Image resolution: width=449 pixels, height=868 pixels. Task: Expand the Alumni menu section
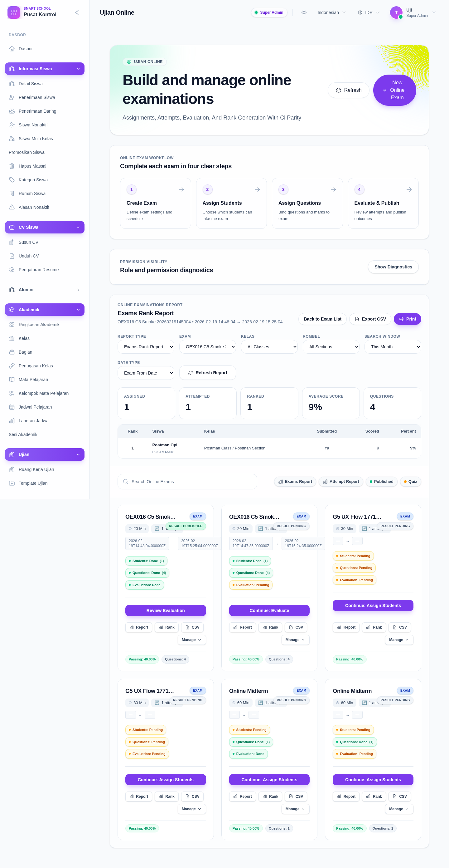[x=45, y=290]
